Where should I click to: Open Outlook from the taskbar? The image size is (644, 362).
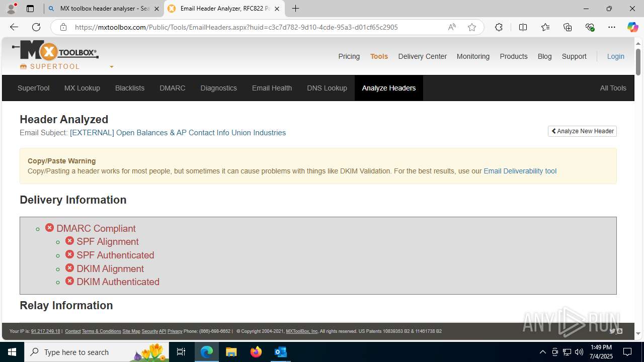[x=280, y=352]
